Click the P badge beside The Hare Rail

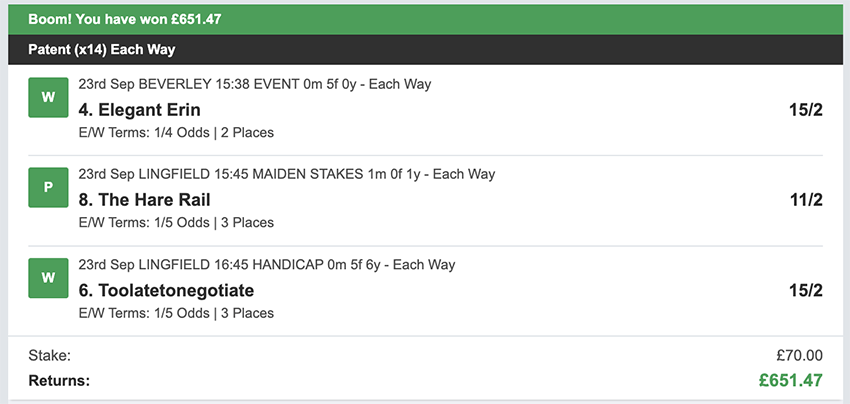pos(47,188)
